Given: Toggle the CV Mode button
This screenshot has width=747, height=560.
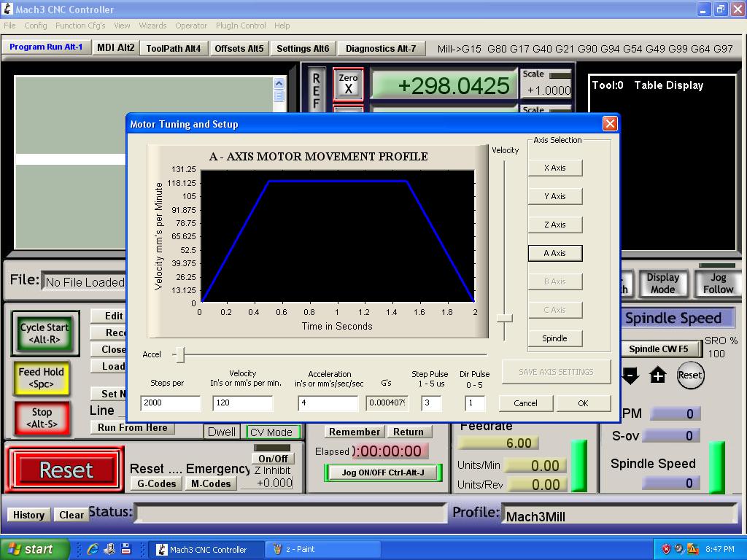Looking at the screenshot, I should pyautogui.click(x=273, y=432).
